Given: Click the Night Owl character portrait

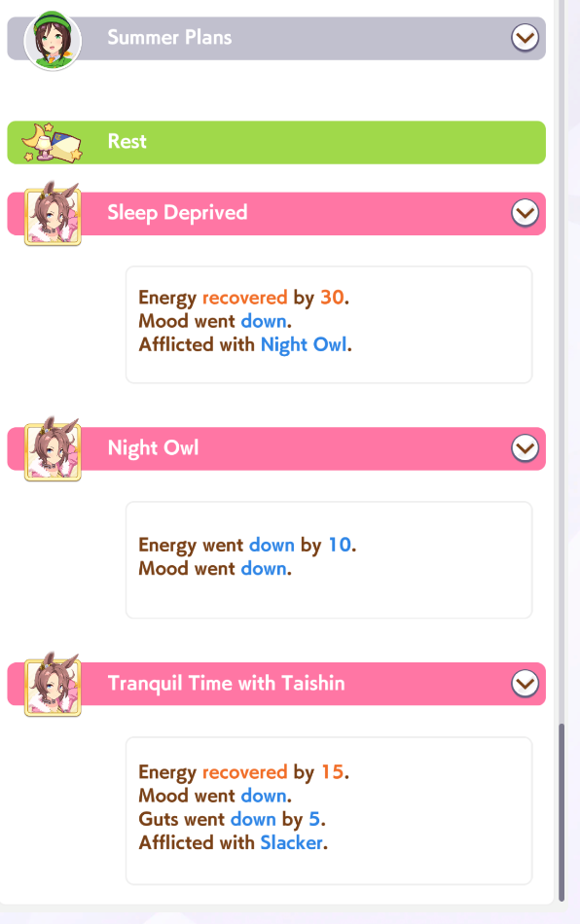Looking at the screenshot, I should click(53, 449).
